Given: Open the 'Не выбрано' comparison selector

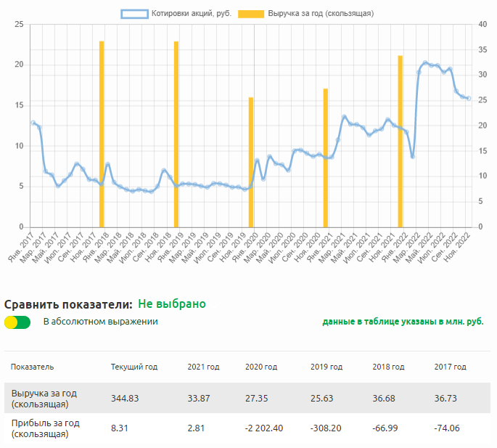Looking at the screenshot, I should [172, 304].
